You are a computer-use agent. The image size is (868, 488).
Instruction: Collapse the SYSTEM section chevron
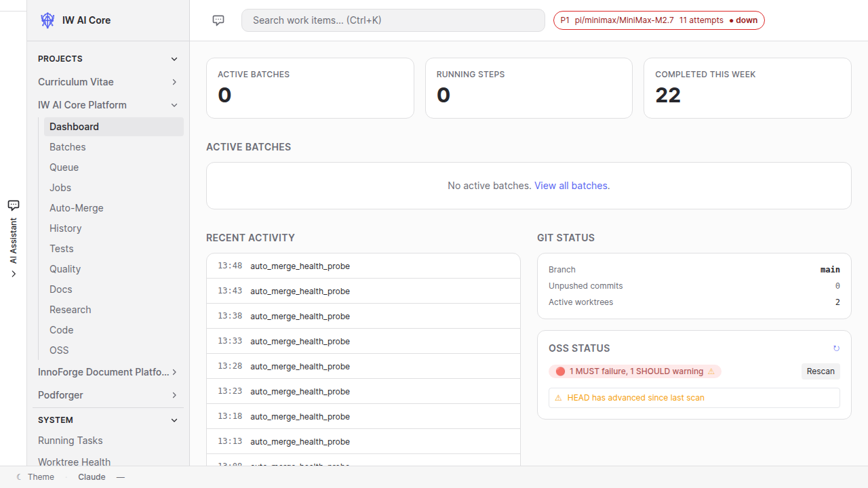174,420
